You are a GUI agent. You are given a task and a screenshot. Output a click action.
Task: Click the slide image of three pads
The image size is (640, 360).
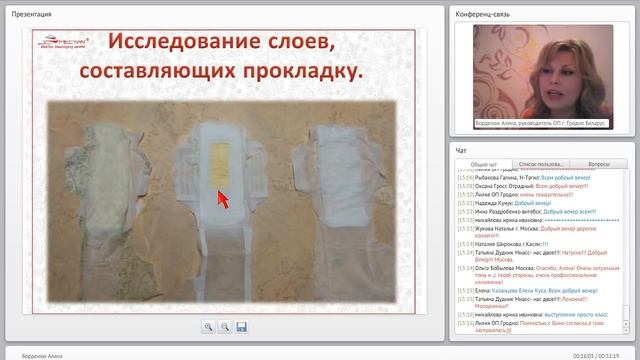(x=222, y=202)
